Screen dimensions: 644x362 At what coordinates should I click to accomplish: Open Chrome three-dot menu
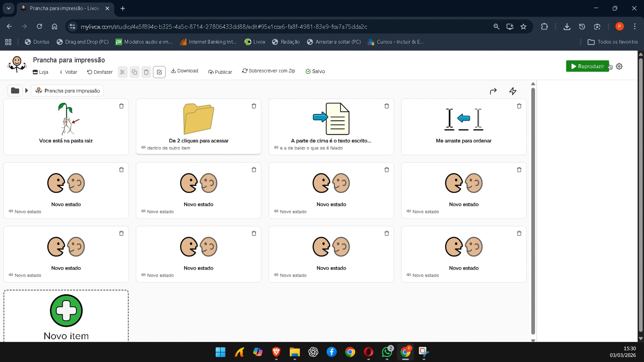point(635,27)
